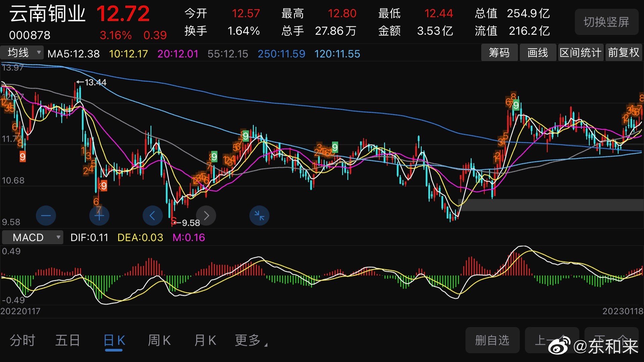Open the MACD indicator dropdown

point(33,237)
